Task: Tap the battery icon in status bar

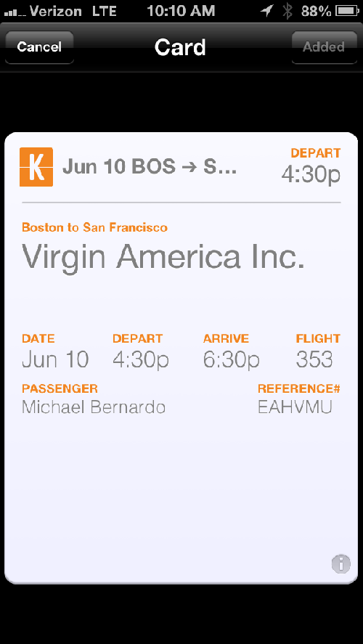Action: click(348, 11)
